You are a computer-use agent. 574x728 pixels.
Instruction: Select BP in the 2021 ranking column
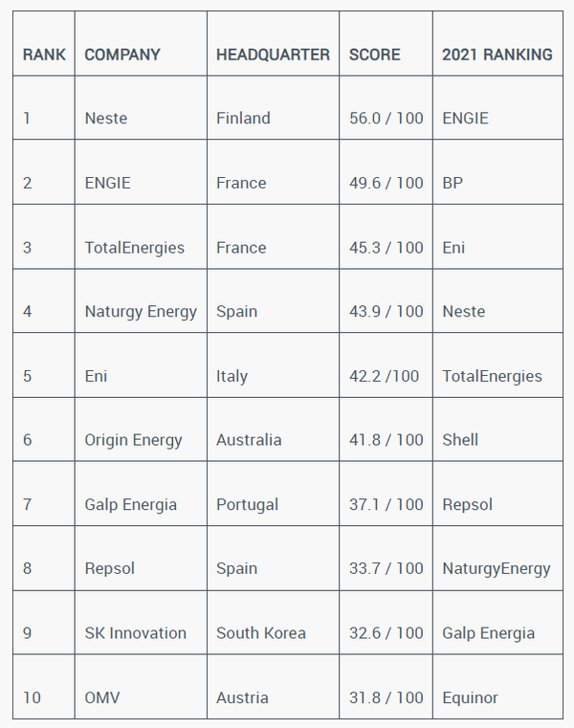pyautogui.click(x=453, y=183)
